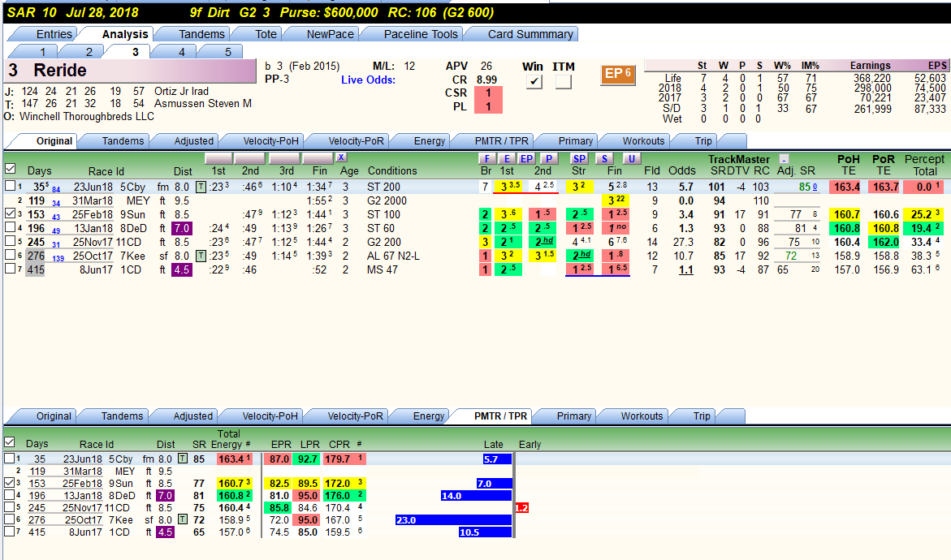Click the purple 4.5 distance cell in the upper table
This screenshot has height=560, width=951.
pyautogui.click(x=181, y=269)
